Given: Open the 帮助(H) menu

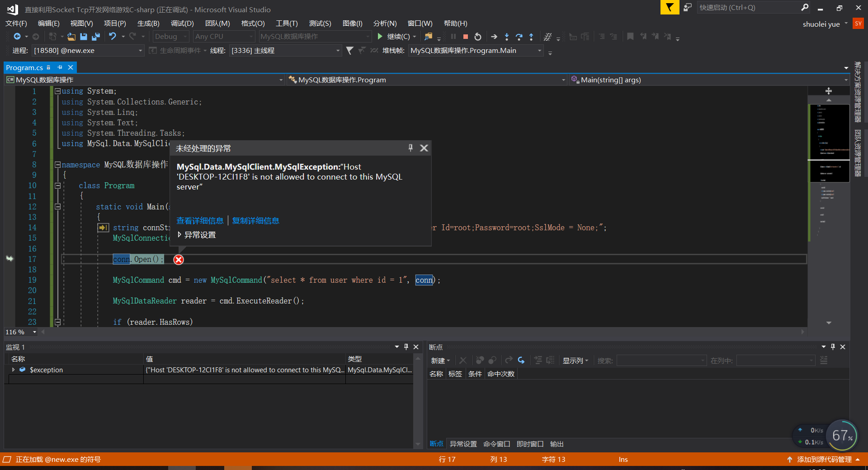Looking at the screenshot, I should click(x=455, y=24).
